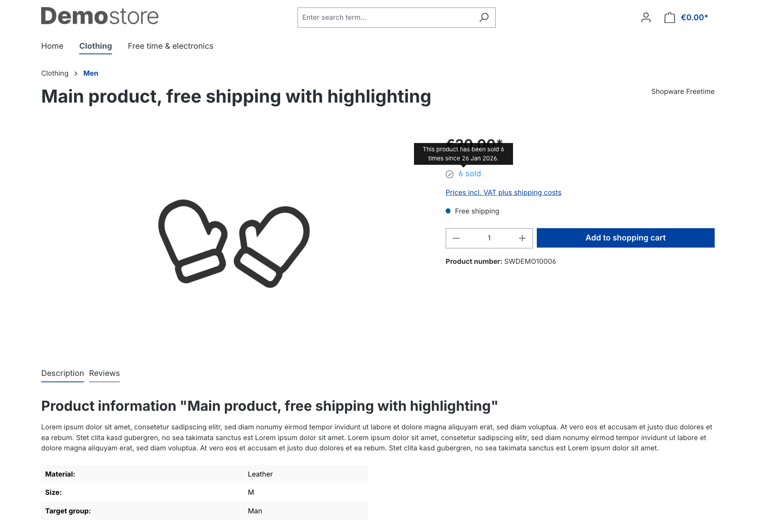The height and width of the screenshot is (532, 763).
Task: Open Free time & electronics category
Action: [170, 46]
